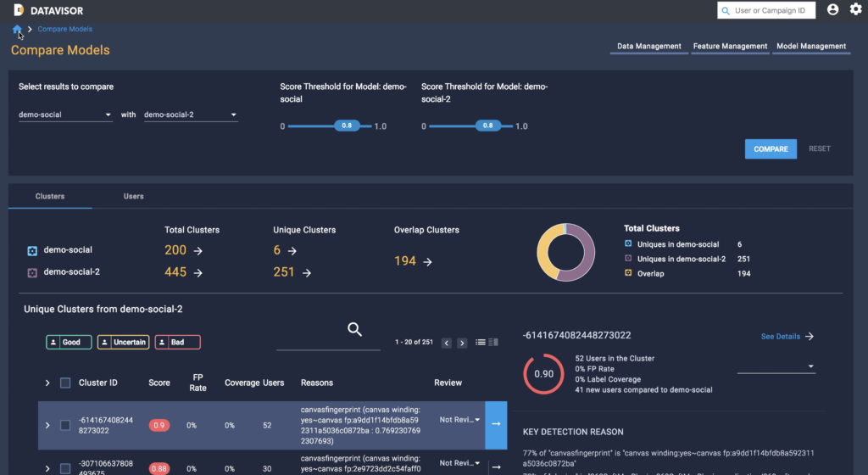Open Review dropdown for first cluster row

pyautogui.click(x=459, y=420)
